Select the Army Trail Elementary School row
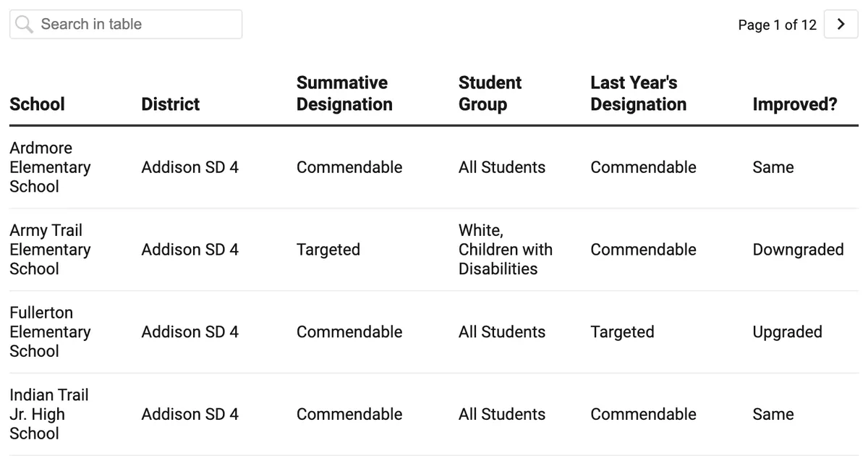The height and width of the screenshot is (456, 868). (x=50, y=249)
